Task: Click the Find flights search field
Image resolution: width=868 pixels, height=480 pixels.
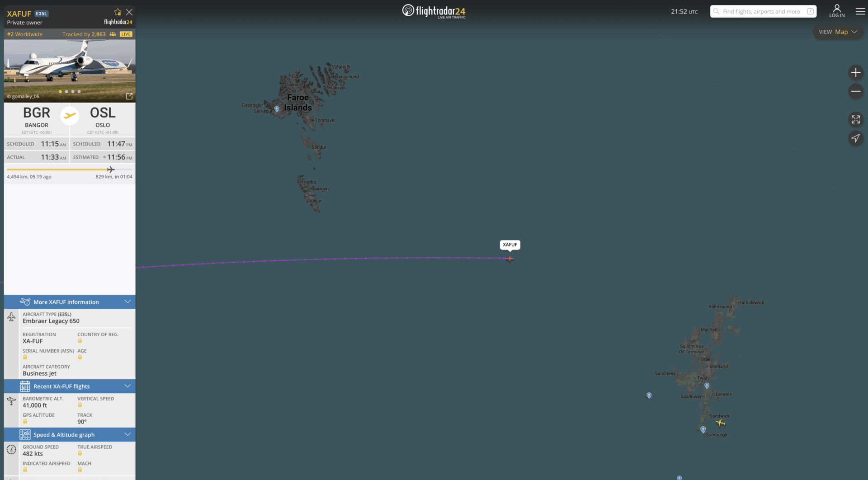Action: coord(763,12)
